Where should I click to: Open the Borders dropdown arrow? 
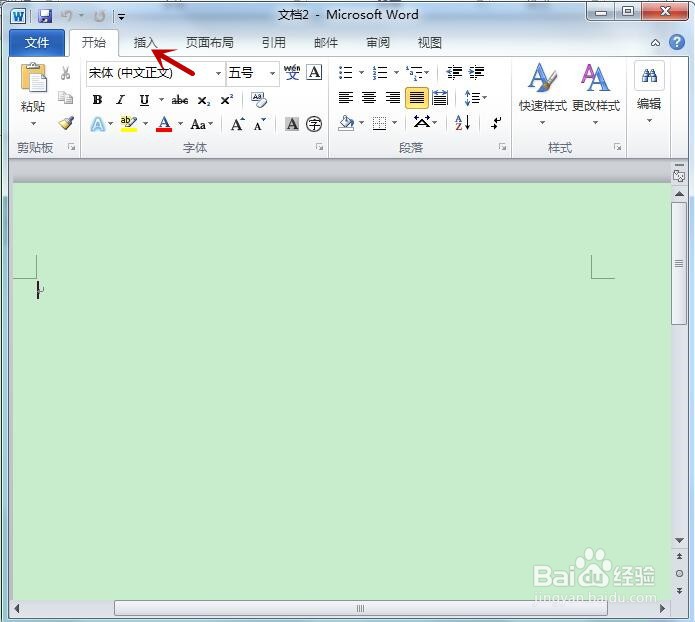pyautogui.click(x=394, y=123)
